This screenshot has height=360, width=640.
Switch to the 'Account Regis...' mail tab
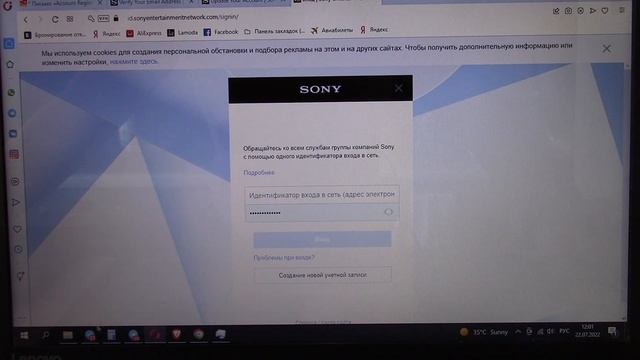[x=60, y=3]
